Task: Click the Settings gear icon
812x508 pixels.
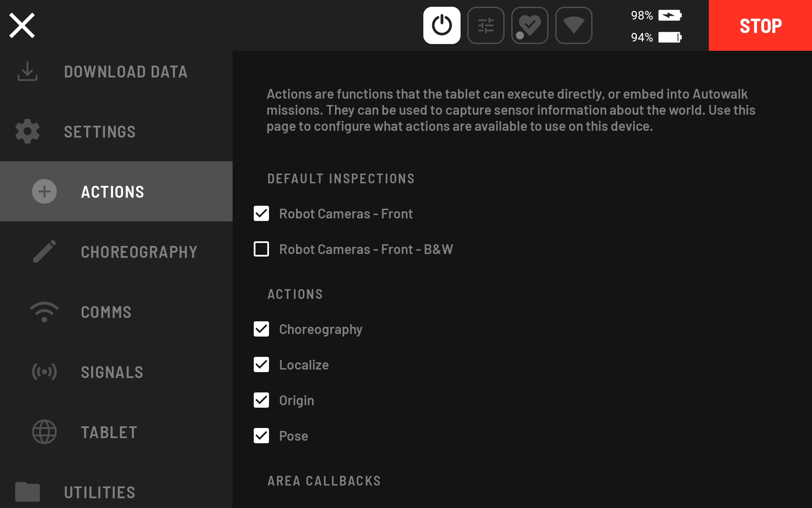Action: click(x=27, y=131)
